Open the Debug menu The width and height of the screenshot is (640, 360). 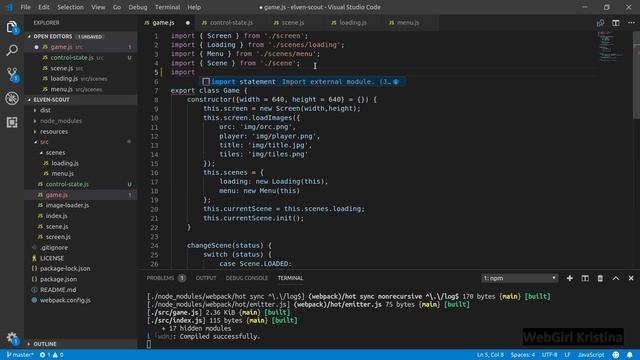[x=138, y=7]
